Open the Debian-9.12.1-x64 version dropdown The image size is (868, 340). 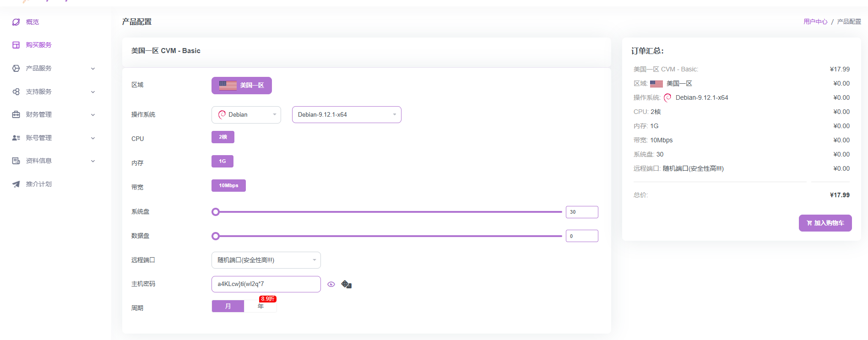pyautogui.click(x=347, y=114)
